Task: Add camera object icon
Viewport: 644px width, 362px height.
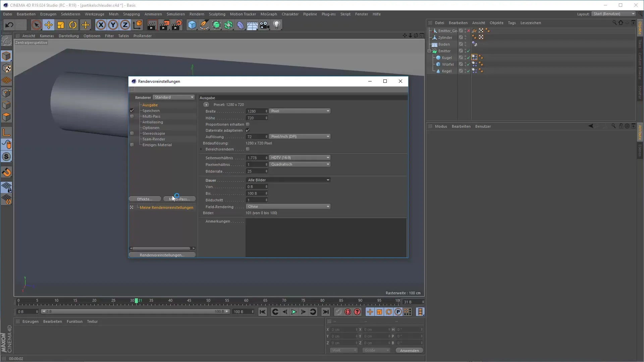Action: point(265,25)
